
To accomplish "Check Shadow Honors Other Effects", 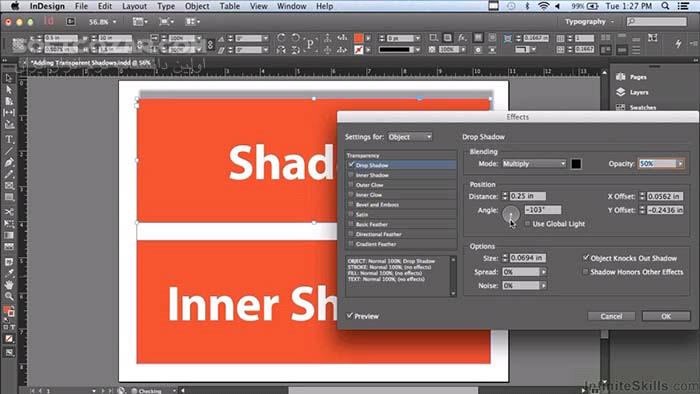I will 586,271.
